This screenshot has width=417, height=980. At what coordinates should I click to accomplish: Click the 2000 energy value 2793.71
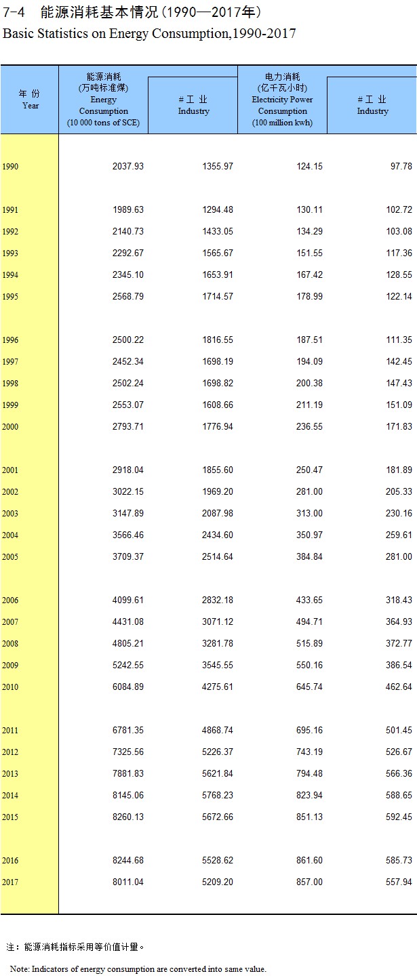[x=128, y=427]
